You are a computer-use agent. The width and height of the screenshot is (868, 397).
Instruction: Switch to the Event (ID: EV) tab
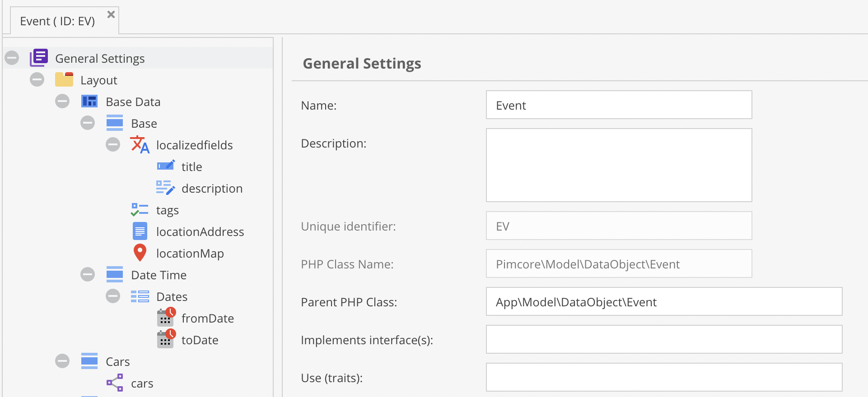[x=57, y=21]
